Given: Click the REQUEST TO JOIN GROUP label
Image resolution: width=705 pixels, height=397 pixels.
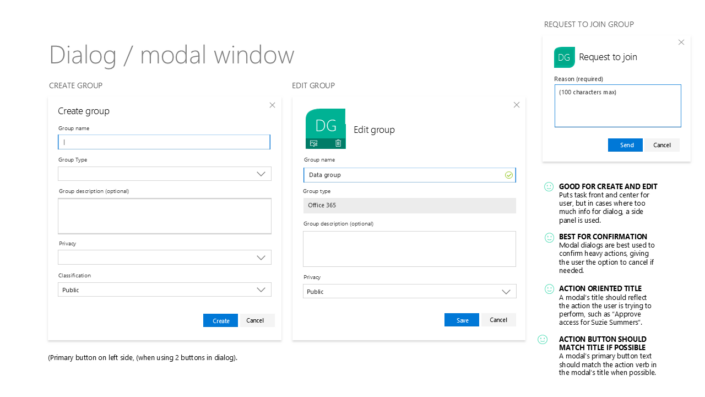Looking at the screenshot, I should coord(589,24).
